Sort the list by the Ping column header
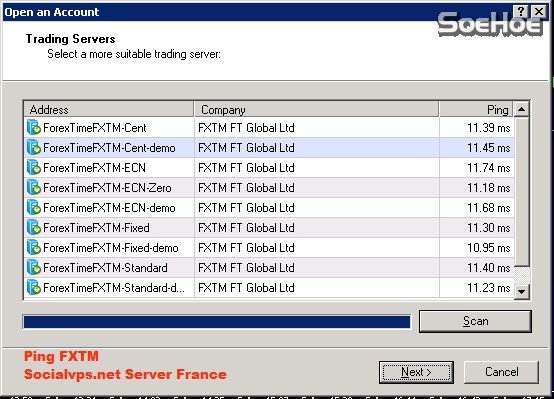The image size is (554, 399). click(x=476, y=110)
